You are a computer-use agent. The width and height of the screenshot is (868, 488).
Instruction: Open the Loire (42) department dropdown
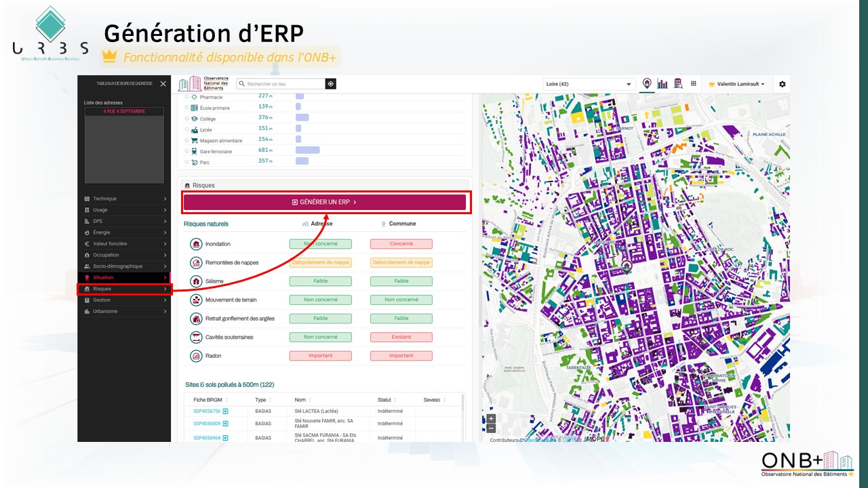(x=589, y=84)
